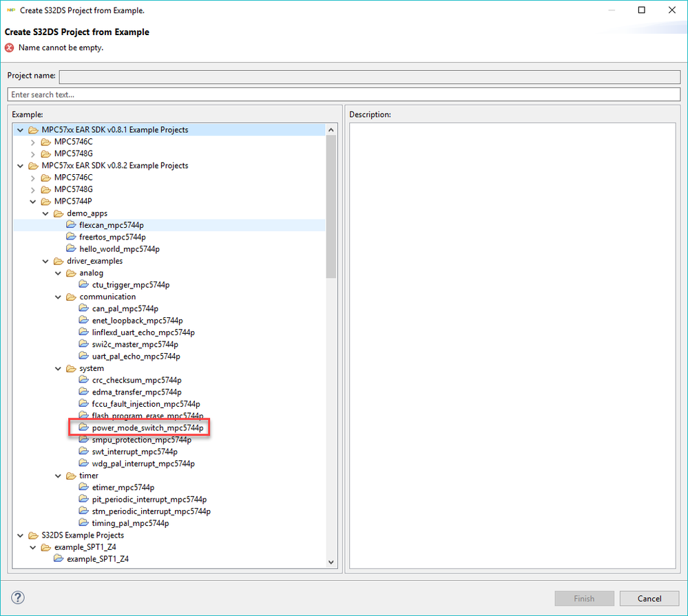The width and height of the screenshot is (688, 616).
Task: Select power_mode_switch_mpc5744p example
Action: (x=147, y=427)
